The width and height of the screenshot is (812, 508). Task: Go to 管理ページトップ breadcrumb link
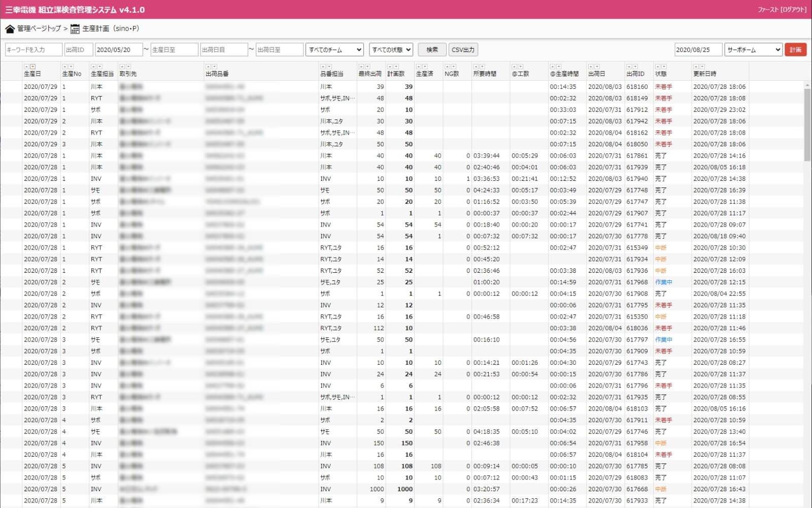(39, 28)
